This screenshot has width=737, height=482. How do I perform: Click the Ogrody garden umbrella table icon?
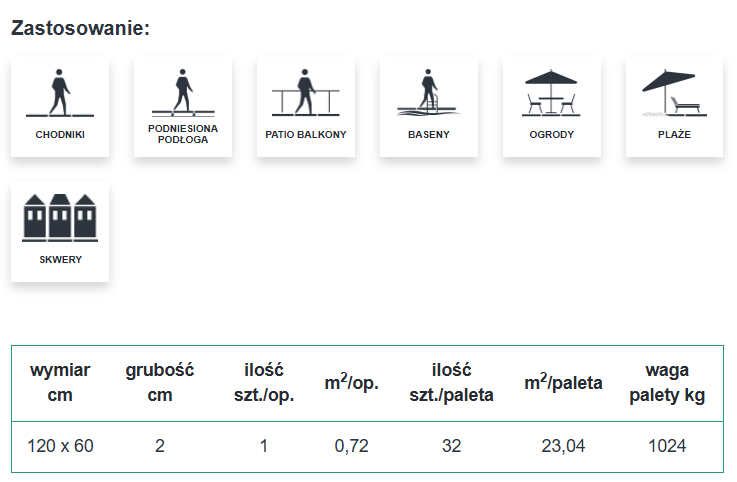point(551,93)
